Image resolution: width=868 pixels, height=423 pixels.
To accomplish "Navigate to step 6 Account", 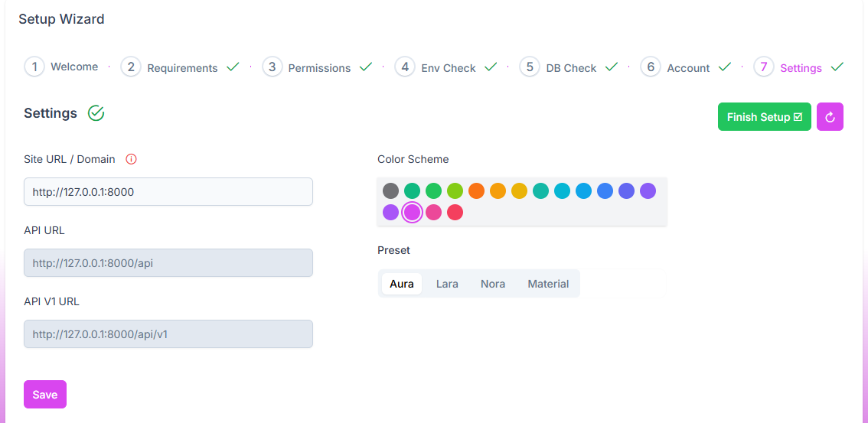I will coord(651,67).
